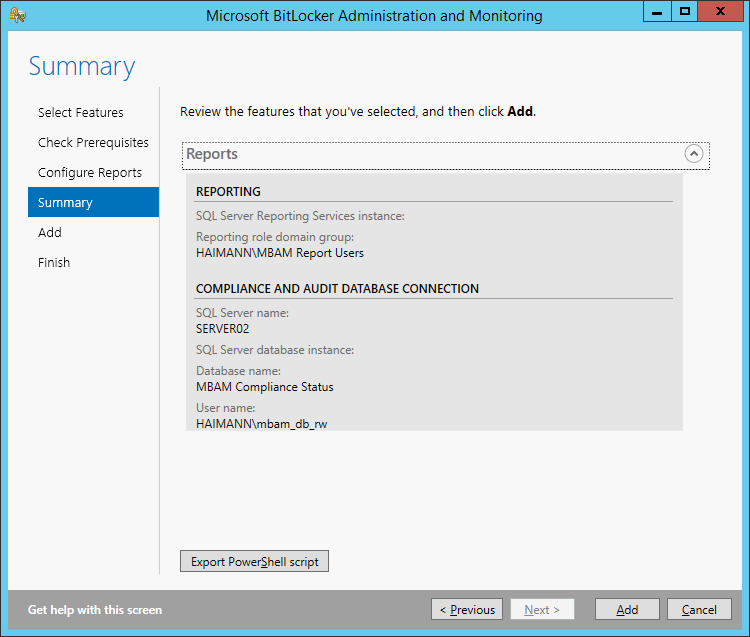Click the large Summary page title
The height and width of the screenshot is (637, 750).
point(82,66)
